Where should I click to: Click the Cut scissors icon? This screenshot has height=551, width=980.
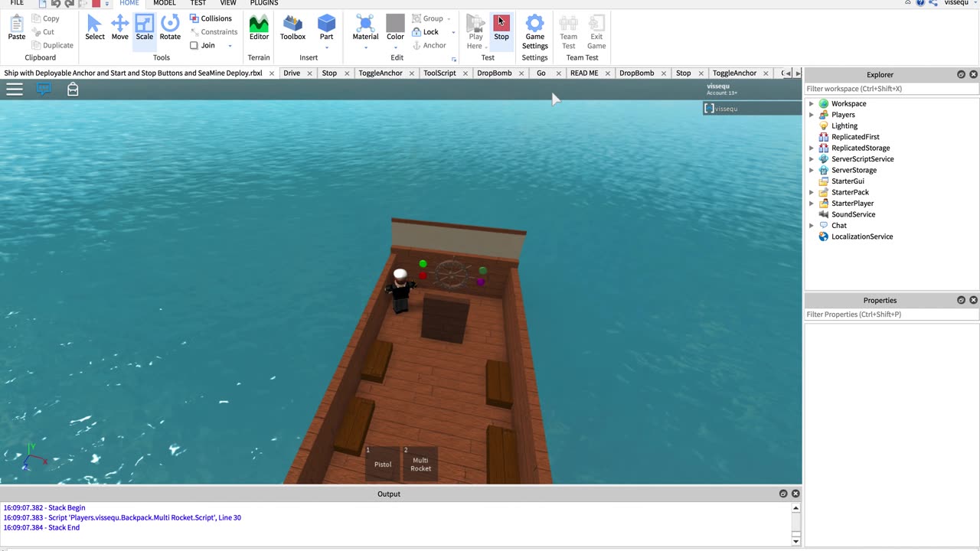click(37, 32)
